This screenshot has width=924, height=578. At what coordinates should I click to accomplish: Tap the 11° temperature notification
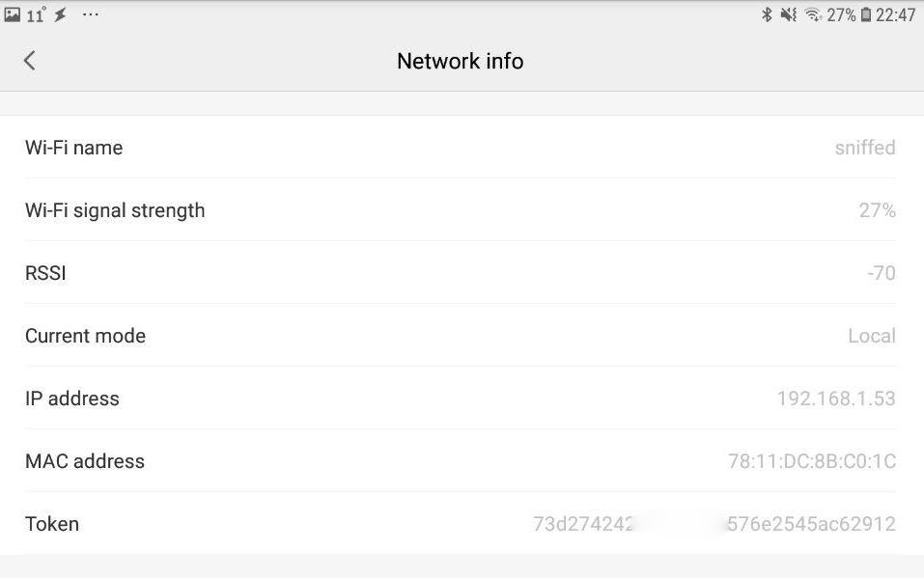pyautogui.click(x=36, y=14)
